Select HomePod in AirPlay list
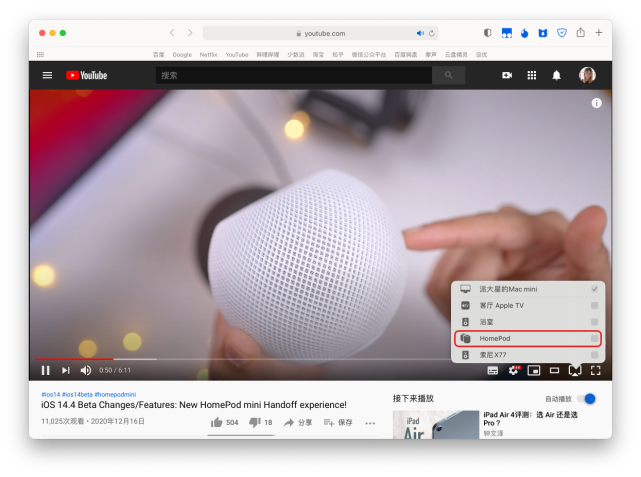This screenshot has width=641, height=477. (x=528, y=338)
